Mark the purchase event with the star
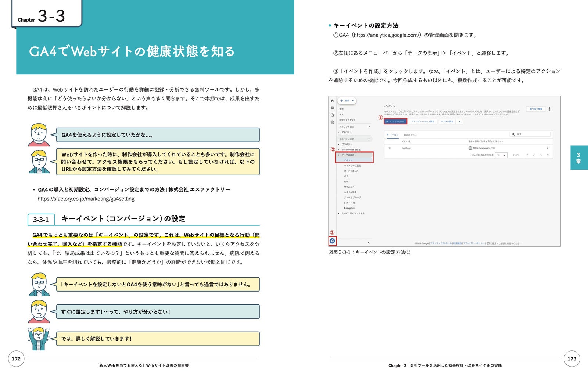The height and width of the screenshot is (378, 588). point(390,148)
